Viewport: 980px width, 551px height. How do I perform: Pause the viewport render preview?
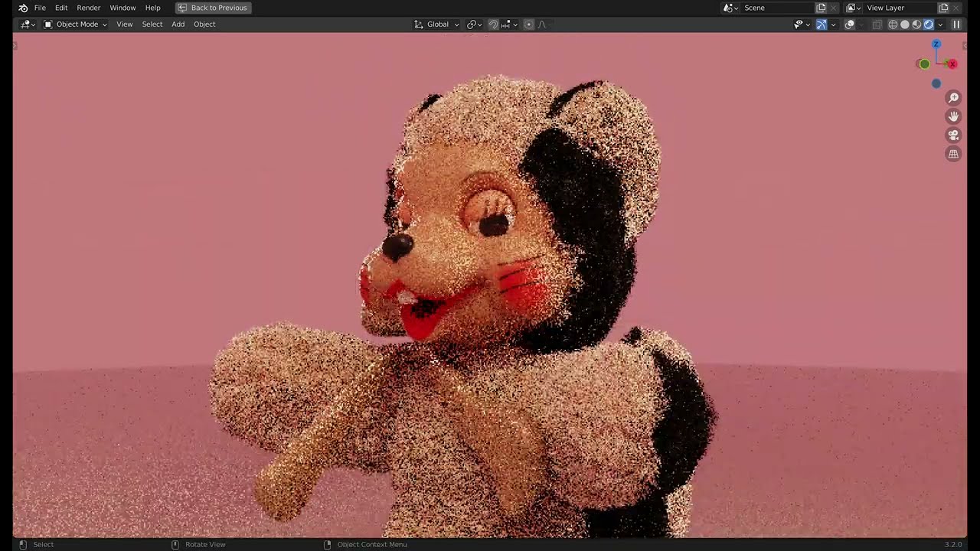tap(956, 24)
